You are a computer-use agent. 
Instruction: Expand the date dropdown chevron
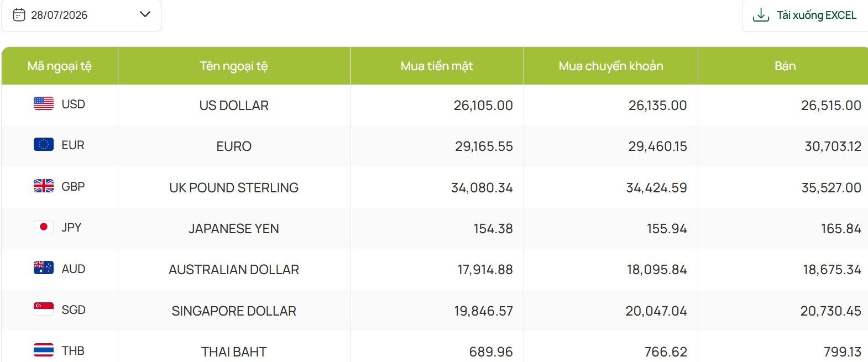145,14
